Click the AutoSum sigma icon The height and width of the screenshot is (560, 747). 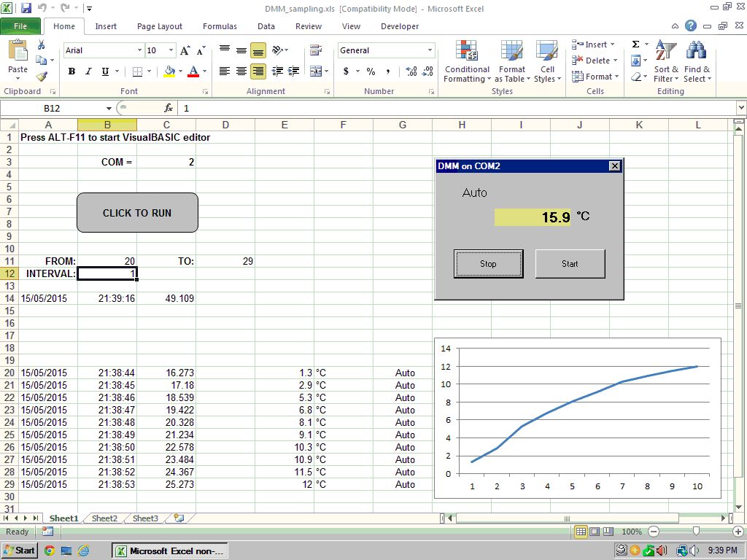point(635,44)
